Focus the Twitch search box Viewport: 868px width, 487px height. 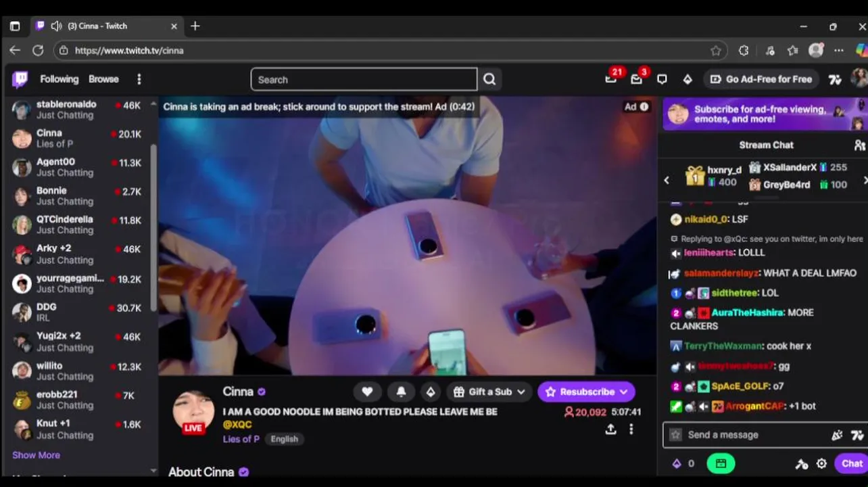pyautogui.click(x=364, y=79)
